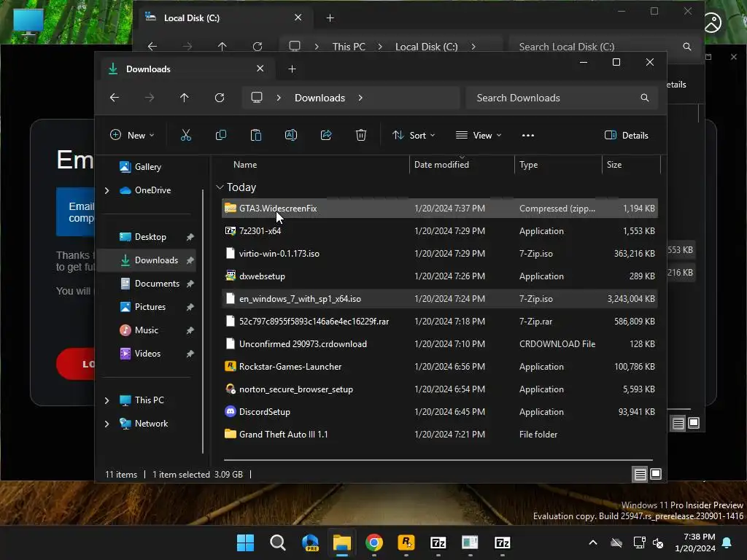Select virtio-win-0.1.173.iso file

pyautogui.click(x=439, y=253)
